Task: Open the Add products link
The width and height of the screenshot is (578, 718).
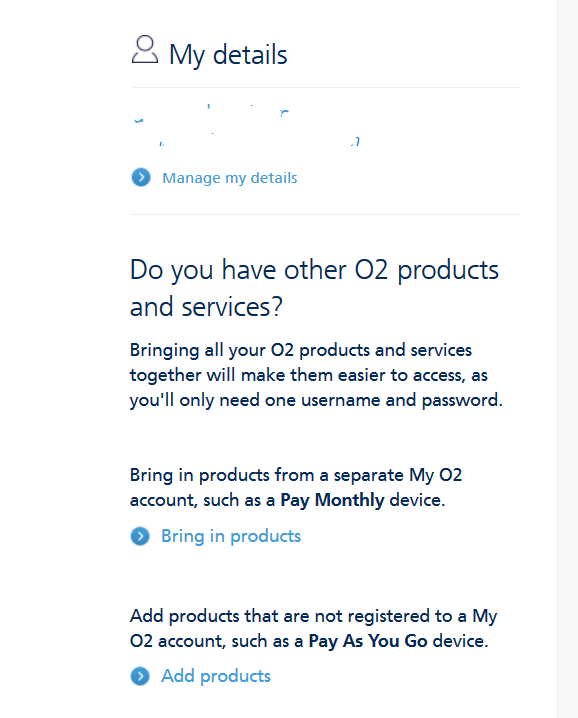Action: coord(216,676)
